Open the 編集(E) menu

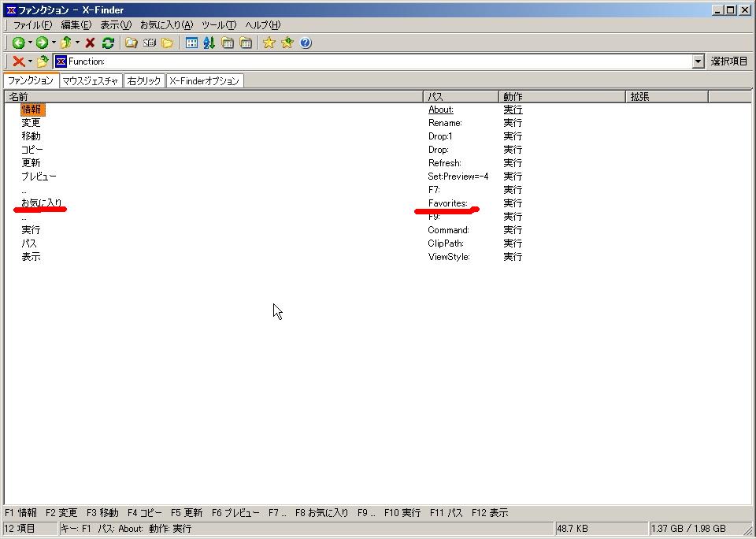(76, 25)
